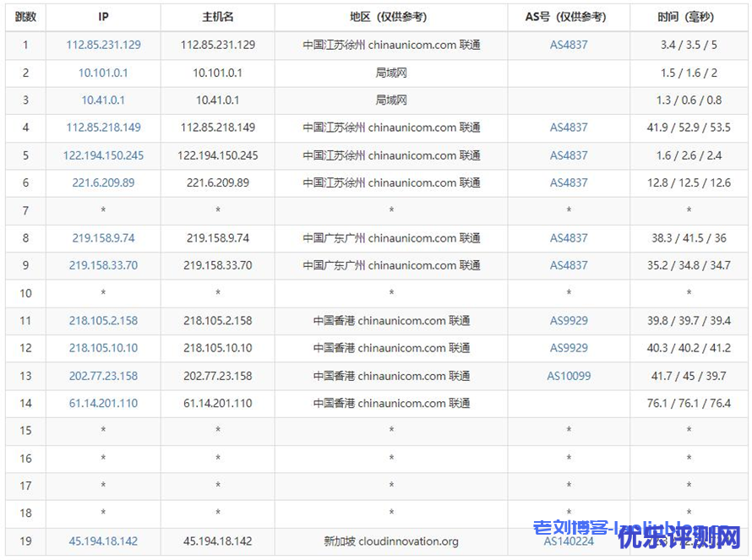
Task: Click the 219.158.33.70 IP link
Action: [103, 265]
